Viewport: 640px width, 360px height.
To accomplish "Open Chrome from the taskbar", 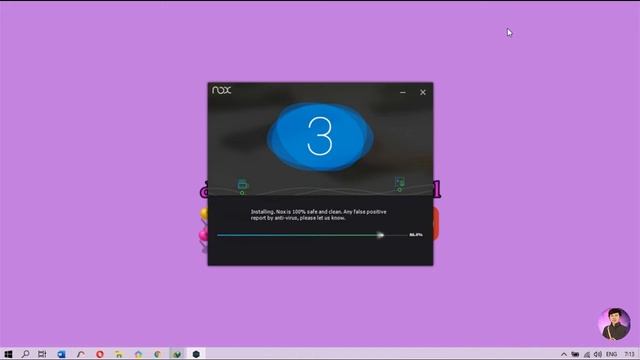I will [x=158, y=354].
